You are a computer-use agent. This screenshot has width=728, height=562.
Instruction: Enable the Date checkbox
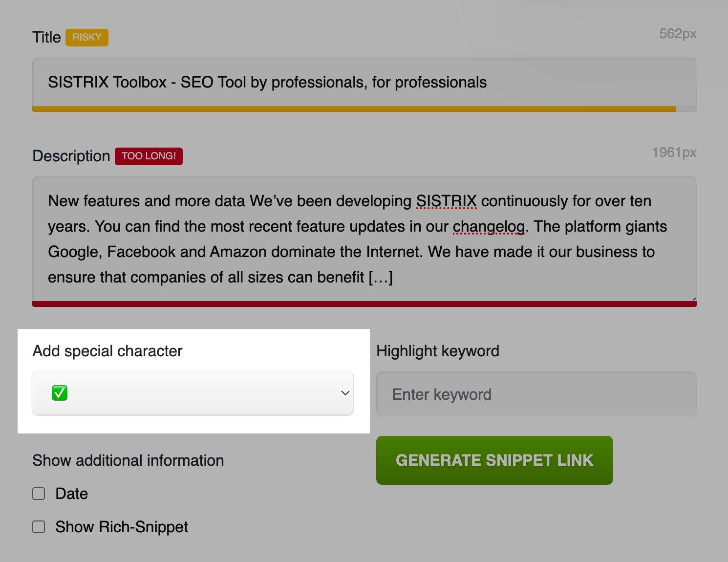click(x=39, y=494)
